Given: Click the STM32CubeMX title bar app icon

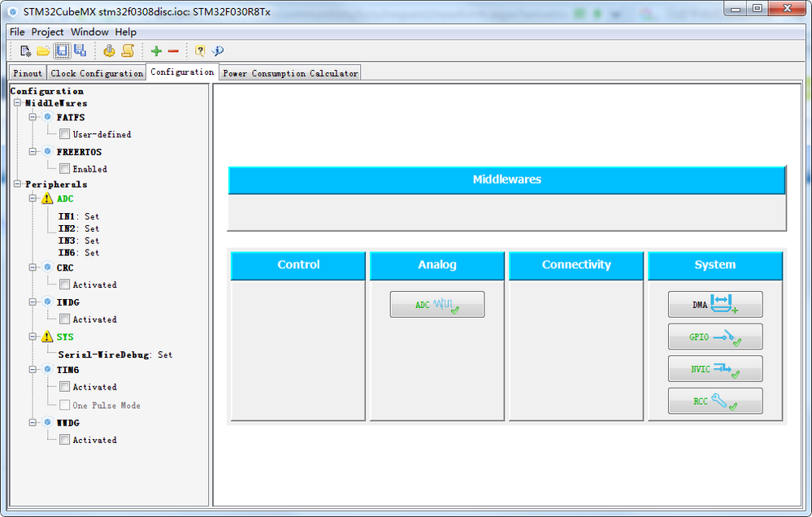Looking at the screenshot, I should pos(14,12).
